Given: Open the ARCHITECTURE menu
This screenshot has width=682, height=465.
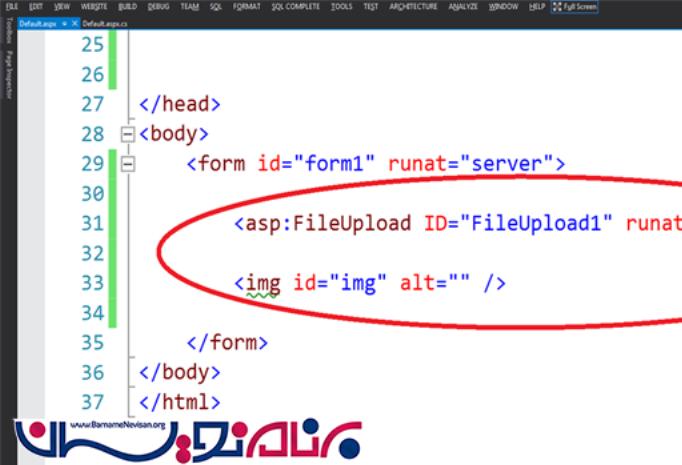Looking at the screenshot, I should pyautogui.click(x=413, y=7).
